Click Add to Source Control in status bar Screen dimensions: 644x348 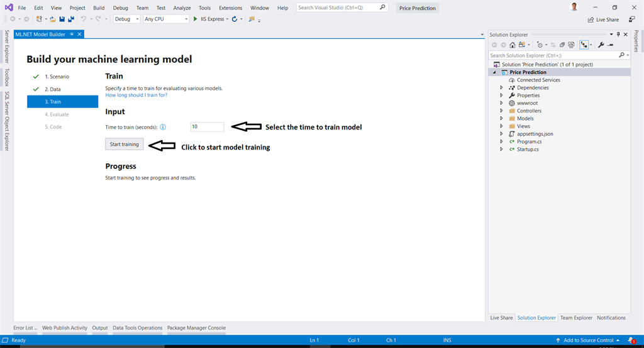pos(588,340)
